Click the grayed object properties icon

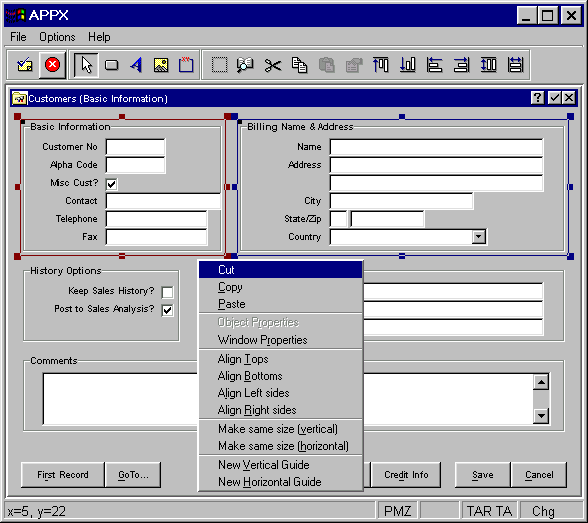click(354, 65)
